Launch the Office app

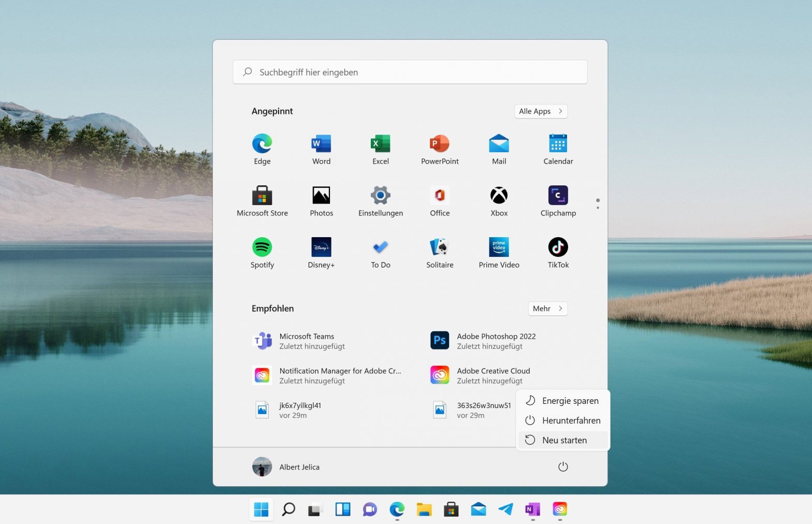click(x=440, y=201)
